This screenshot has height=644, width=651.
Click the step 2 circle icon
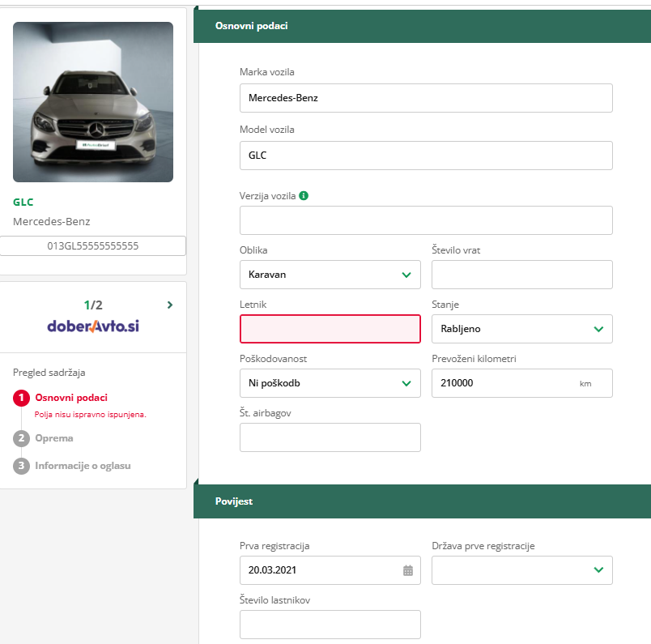pos(21,438)
